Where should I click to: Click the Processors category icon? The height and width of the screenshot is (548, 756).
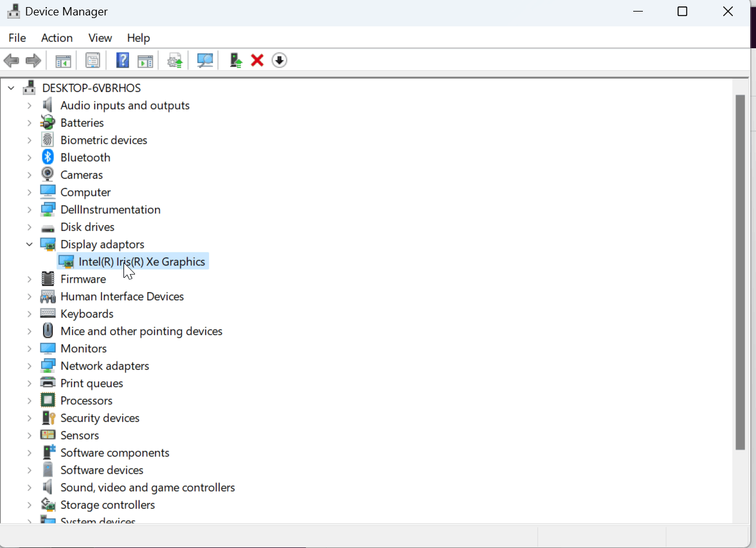pyautogui.click(x=48, y=400)
